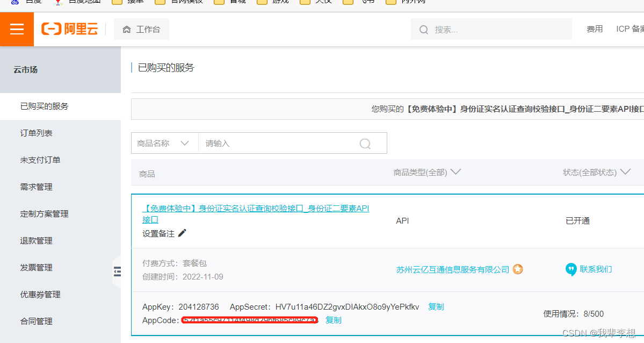Screen dimensions: 644x343
Task: Expand the 商品类型(全部) filter
Action: (427, 173)
